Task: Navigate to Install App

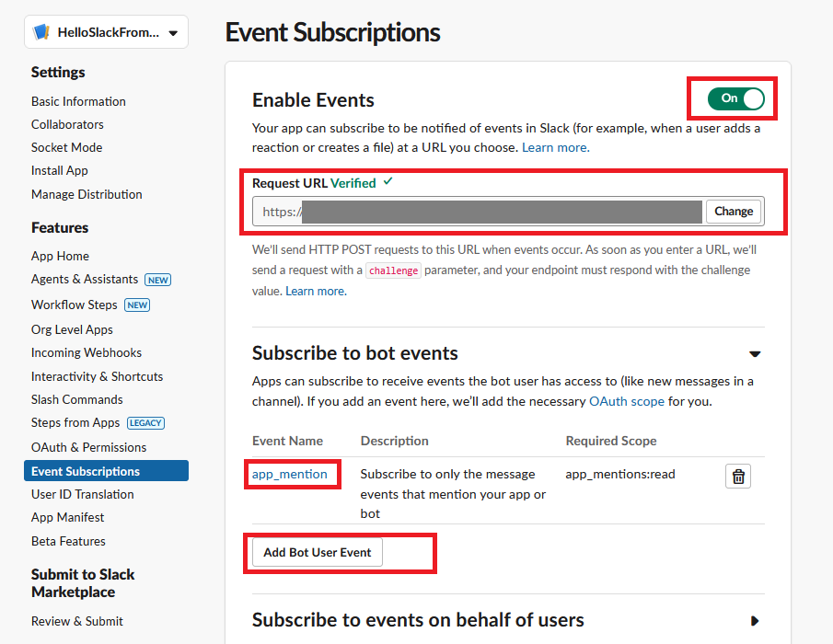Action: [x=60, y=170]
